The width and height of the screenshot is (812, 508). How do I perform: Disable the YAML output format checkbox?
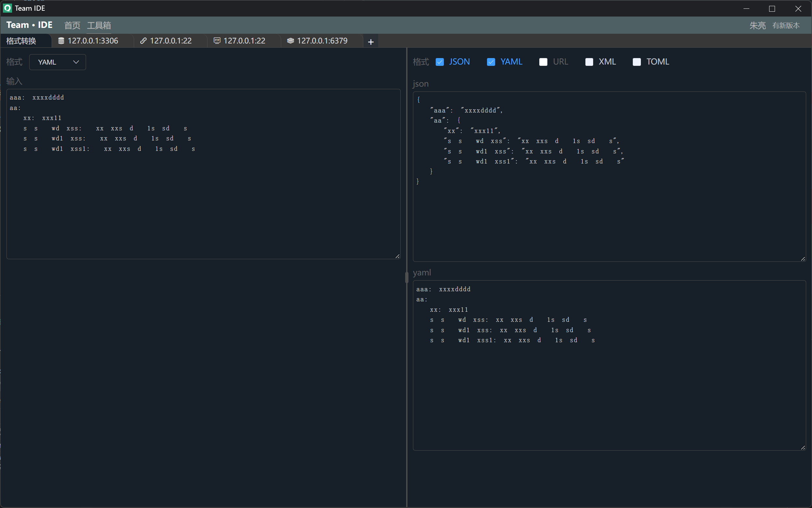pos(491,62)
